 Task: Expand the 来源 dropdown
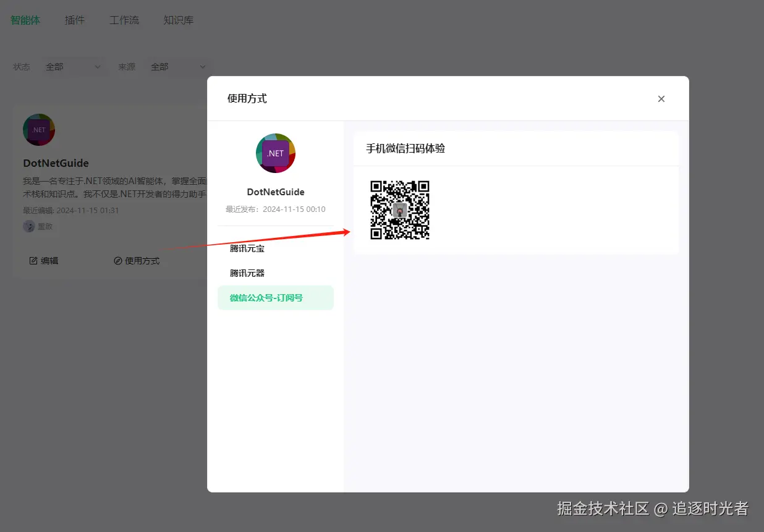click(x=178, y=67)
